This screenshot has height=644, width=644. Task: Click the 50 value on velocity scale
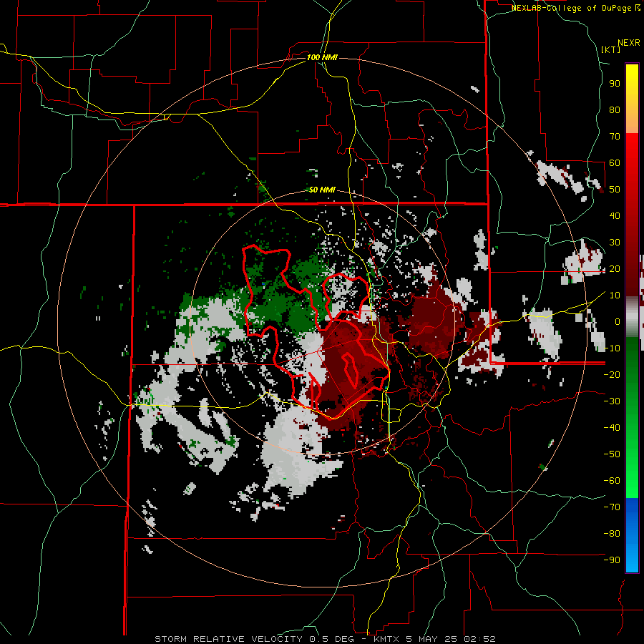(615, 190)
